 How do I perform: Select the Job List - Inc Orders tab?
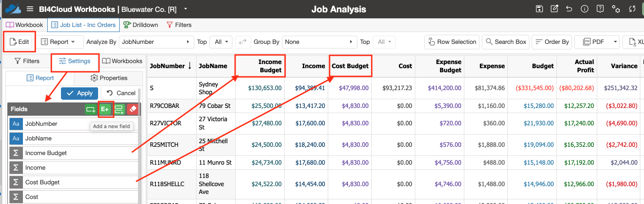click(83, 25)
